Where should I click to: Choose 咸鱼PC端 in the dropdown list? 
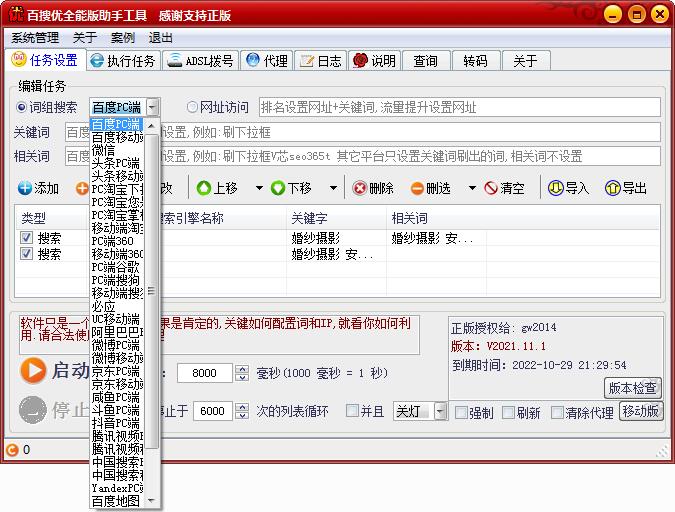point(117,397)
